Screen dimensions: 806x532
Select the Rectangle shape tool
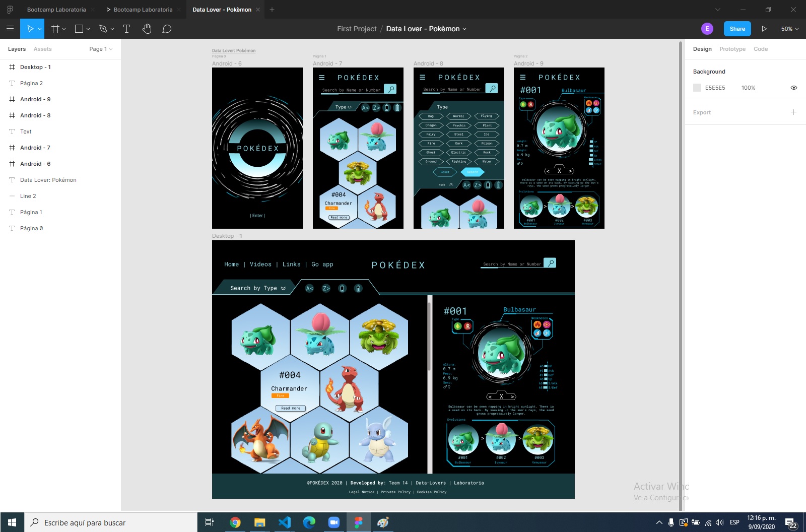79,29
